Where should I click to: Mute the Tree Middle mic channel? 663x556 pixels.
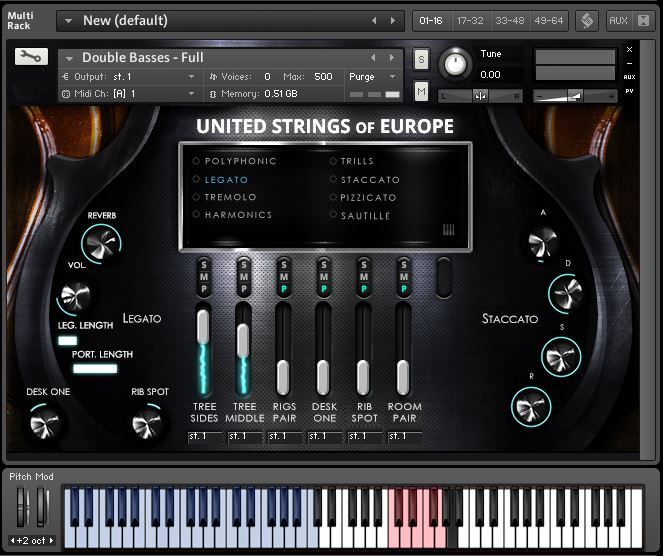(x=244, y=277)
